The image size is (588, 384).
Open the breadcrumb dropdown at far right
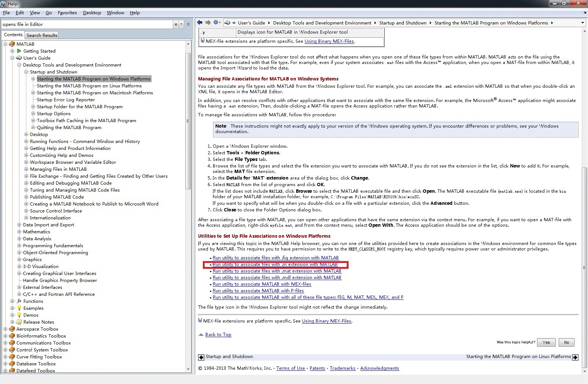(x=583, y=23)
